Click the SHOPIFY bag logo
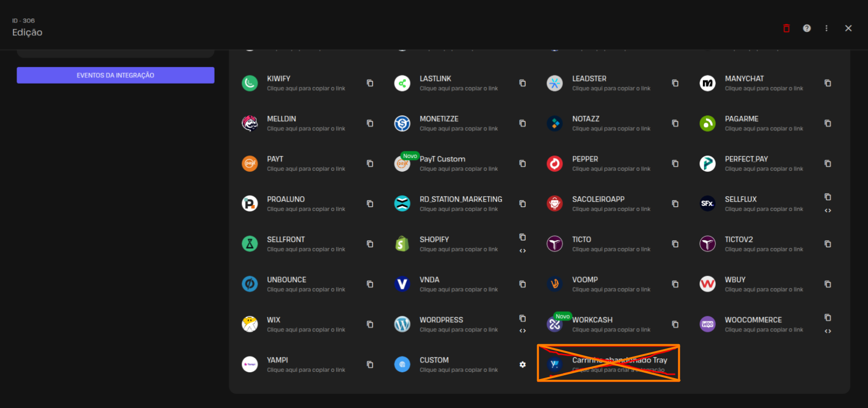The width and height of the screenshot is (868, 408). point(402,244)
